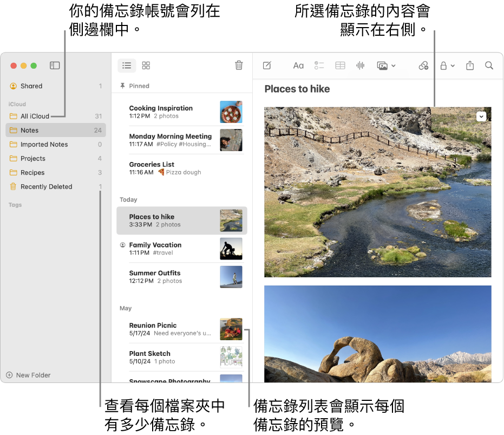
Task: Open the lock note dropdown
Action: [x=447, y=66]
